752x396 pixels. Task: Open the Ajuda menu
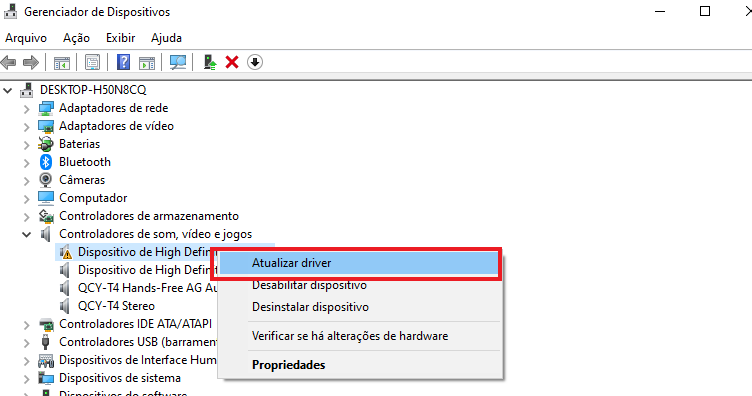tap(166, 38)
